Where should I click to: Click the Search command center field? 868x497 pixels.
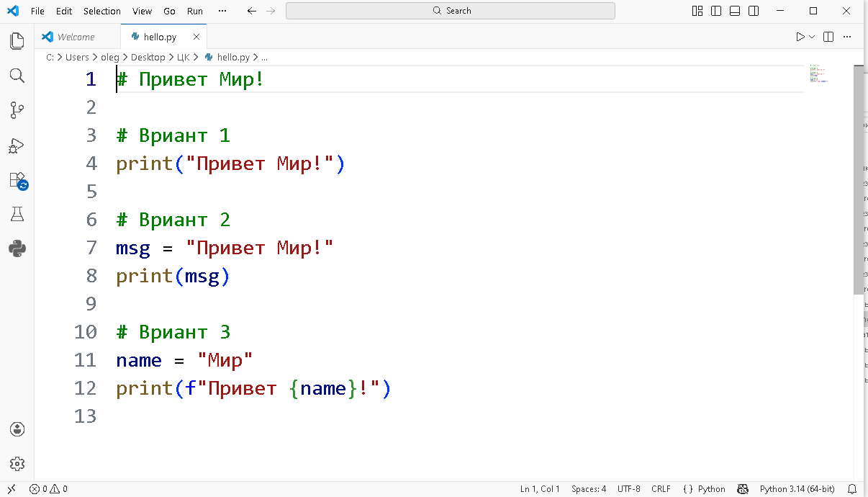pyautogui.click(x=451, y=11)
